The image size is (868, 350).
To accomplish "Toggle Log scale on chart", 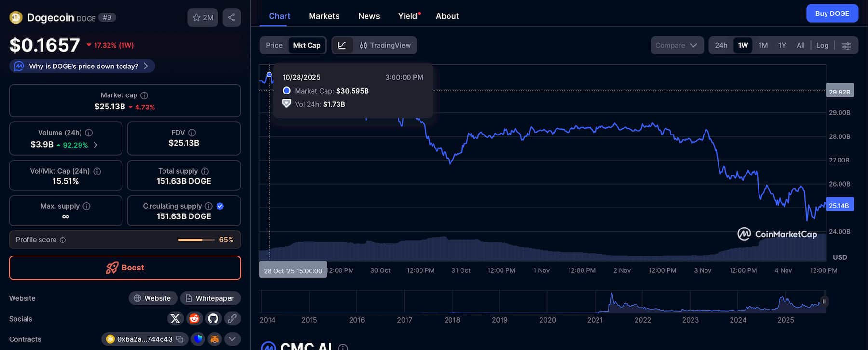I will pos(822,45).
